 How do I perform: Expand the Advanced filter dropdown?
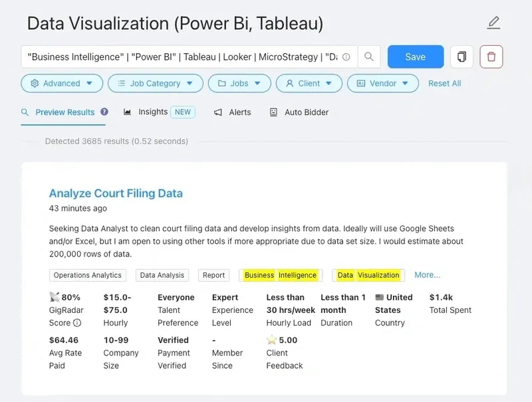(x=62, y=83)
